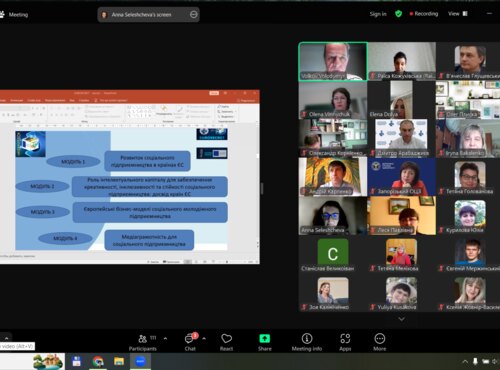Image resolution: width=500 pixels, height=370 pixels.
Task: Open the View layout menu
Action: click(x=458, y=14)
